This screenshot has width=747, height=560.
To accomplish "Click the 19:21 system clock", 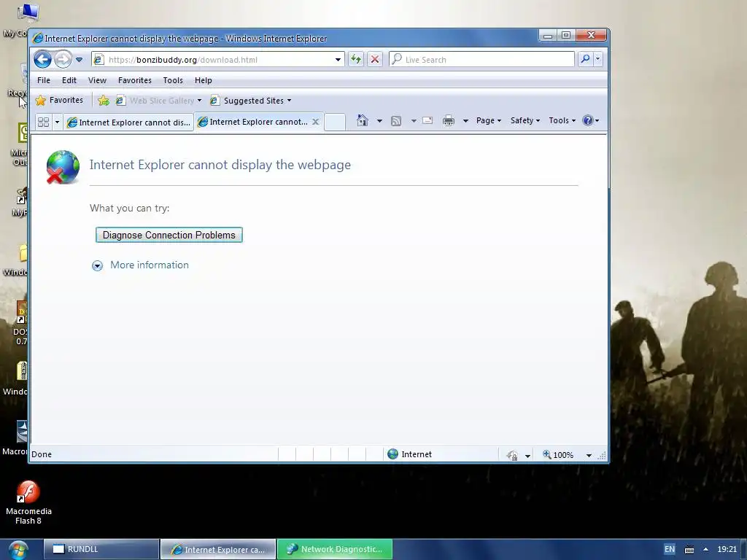I will click(727, 549).
